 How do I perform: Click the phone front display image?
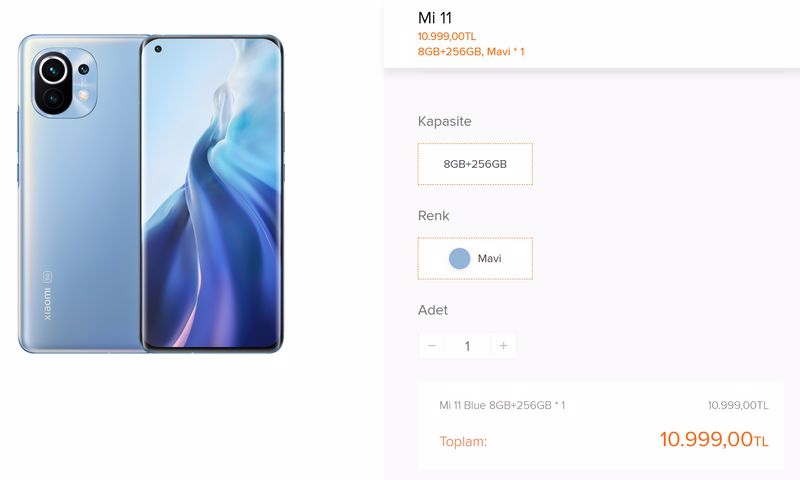211,194
